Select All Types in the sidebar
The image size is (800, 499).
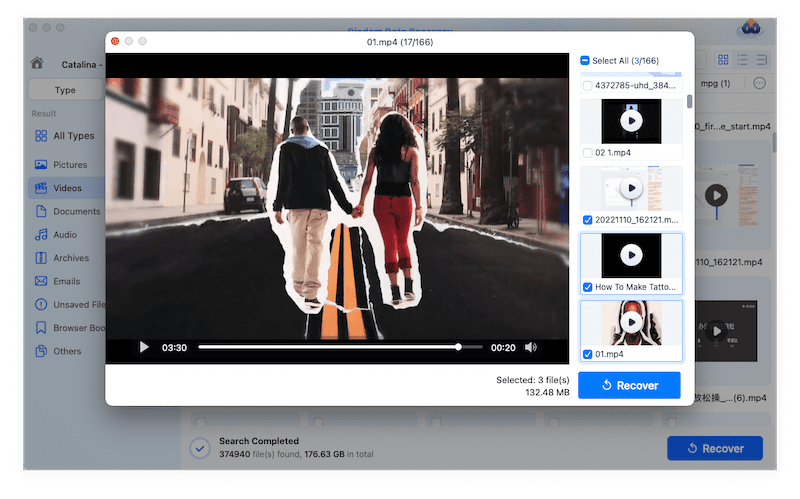tap(73, 136)
